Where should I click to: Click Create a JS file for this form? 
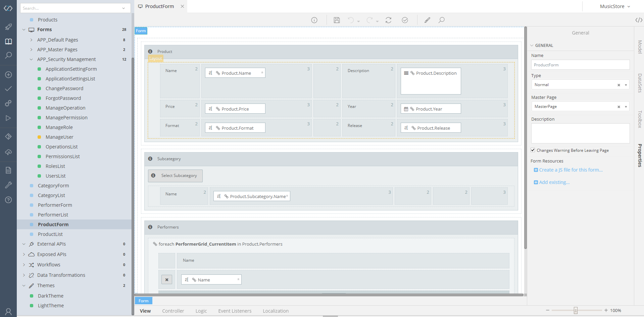pos(570,170)
